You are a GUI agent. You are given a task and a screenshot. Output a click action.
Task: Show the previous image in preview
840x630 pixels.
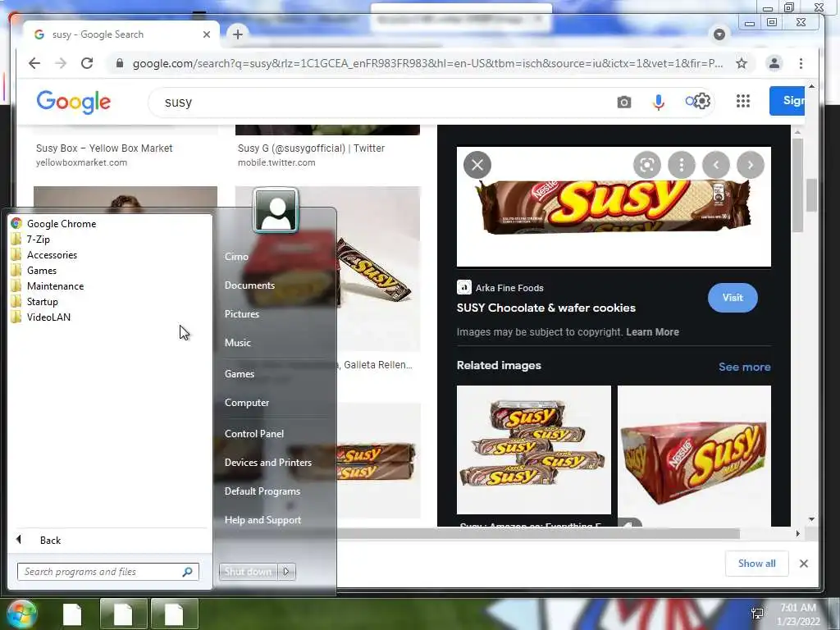point(715,164)
